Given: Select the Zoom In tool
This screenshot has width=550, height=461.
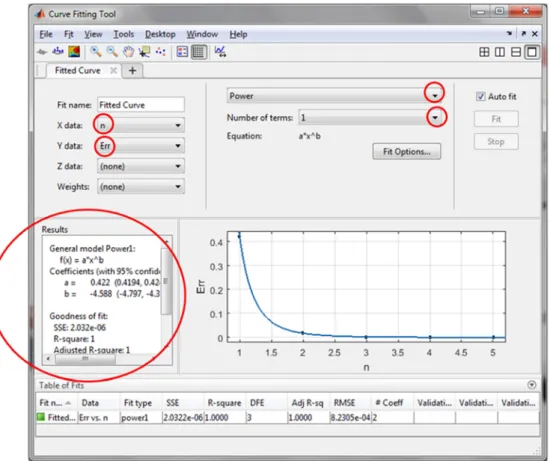Looking at the screenshot, I should (x=95, y=52).
